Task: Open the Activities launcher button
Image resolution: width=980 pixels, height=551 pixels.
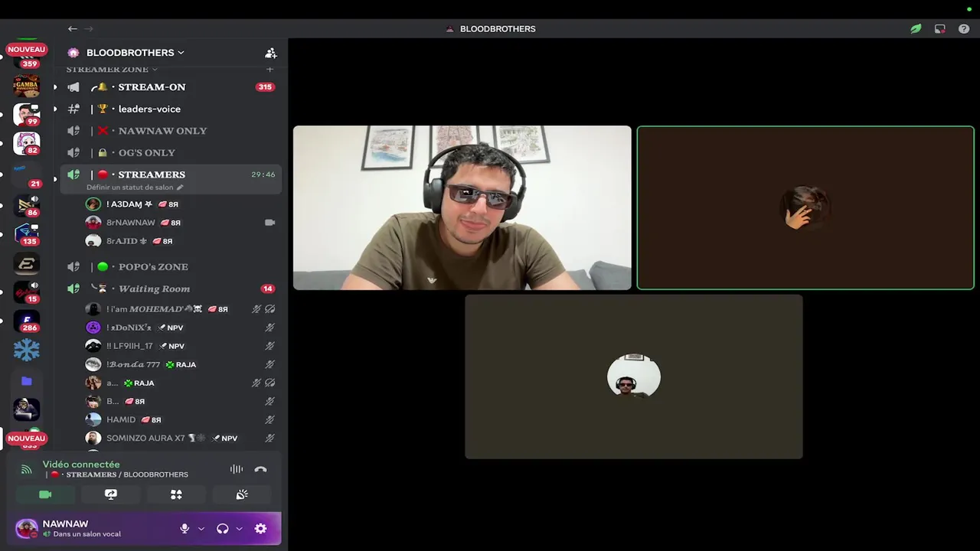Action: pyautogui.click(x=176, y=494)
